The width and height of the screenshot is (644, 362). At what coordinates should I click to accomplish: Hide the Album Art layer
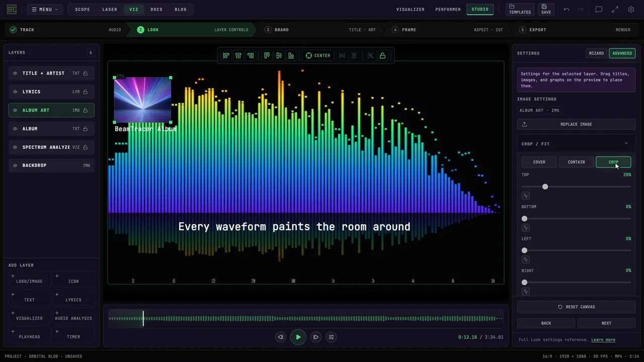[x=15, y=110]
